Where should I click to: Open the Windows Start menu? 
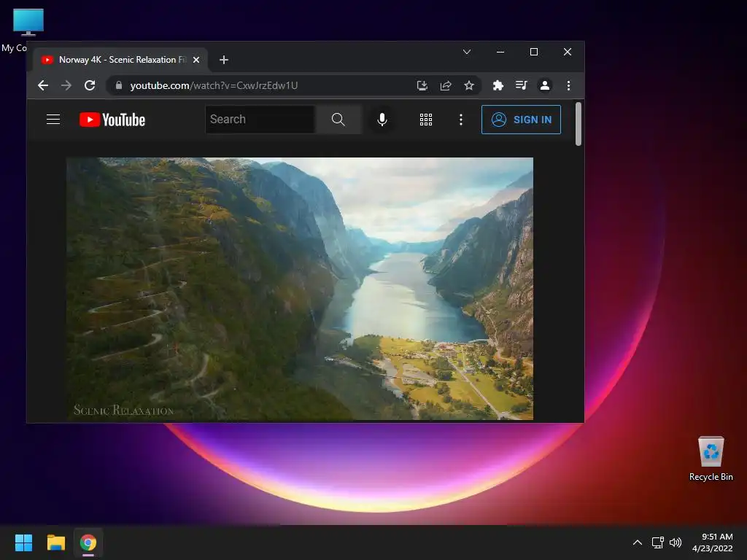click(x=23, y=542)
